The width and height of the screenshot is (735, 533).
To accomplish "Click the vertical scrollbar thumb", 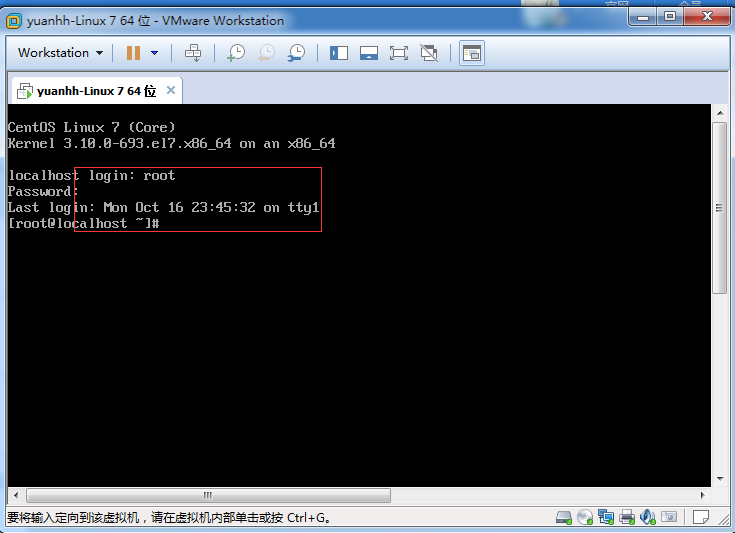I will point(720,208).
